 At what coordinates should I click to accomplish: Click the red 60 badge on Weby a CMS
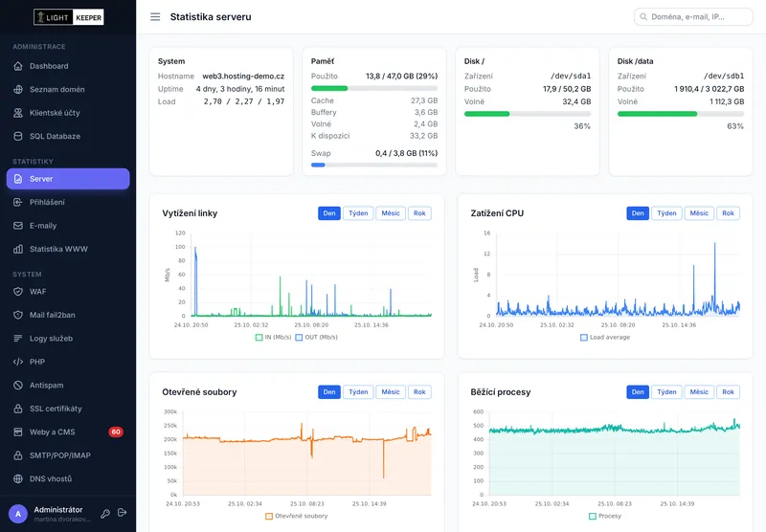[x=116, y=432]
